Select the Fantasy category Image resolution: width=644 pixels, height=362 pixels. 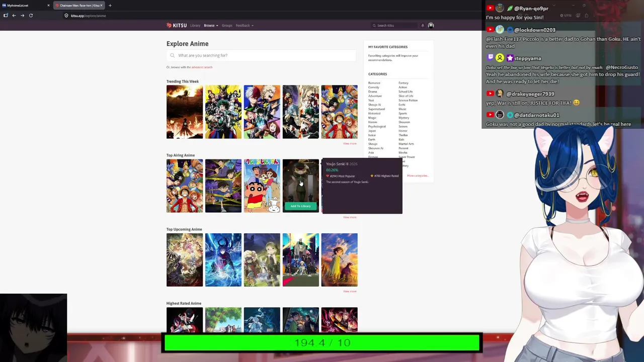coord(404,83)
